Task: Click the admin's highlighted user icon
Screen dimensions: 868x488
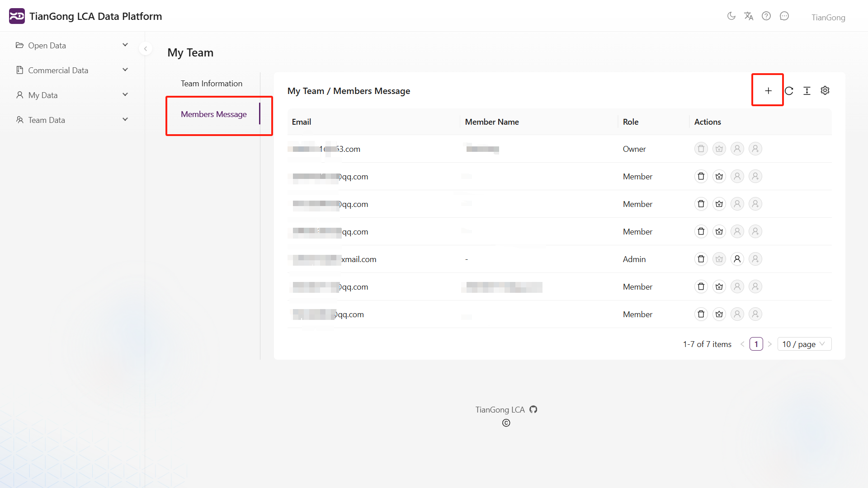Action: point(737,259)
